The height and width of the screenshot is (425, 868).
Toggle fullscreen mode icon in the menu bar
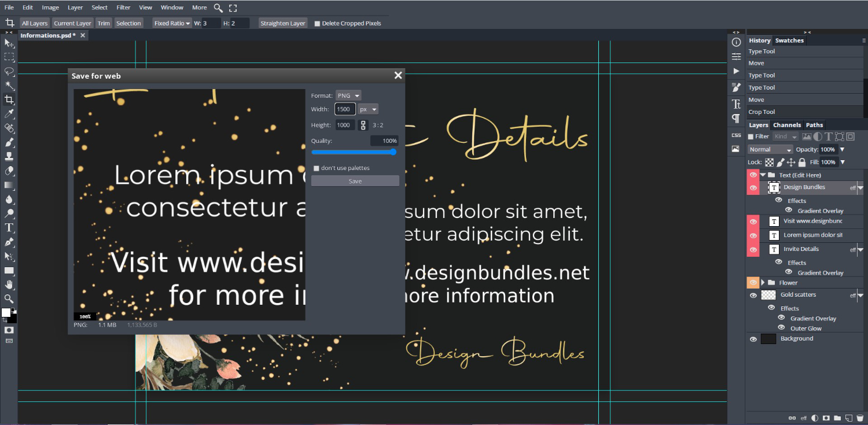pyautogui.click(x=233, y=8)
